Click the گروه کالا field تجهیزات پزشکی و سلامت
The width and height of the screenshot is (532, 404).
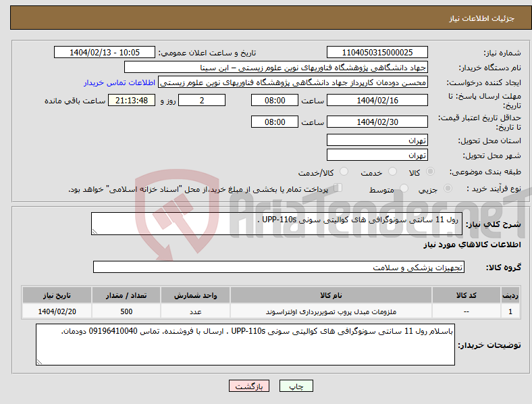click(279, 267)
